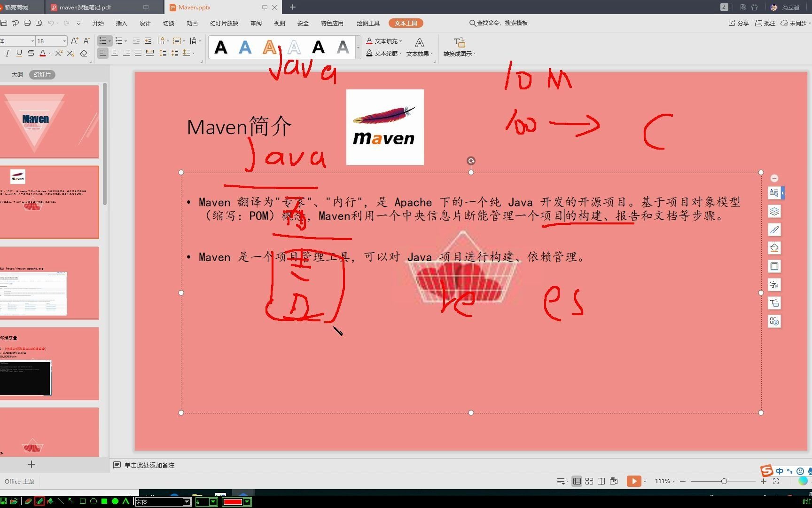Click the distributed alignment icon
Screen dimensions: 812x508
click(150, 53)
